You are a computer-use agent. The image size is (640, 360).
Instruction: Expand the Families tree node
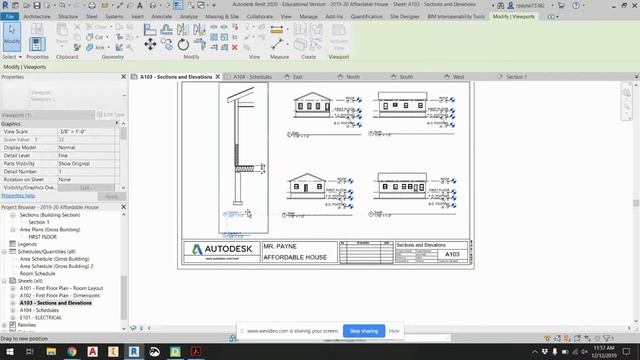pos(4,325)
